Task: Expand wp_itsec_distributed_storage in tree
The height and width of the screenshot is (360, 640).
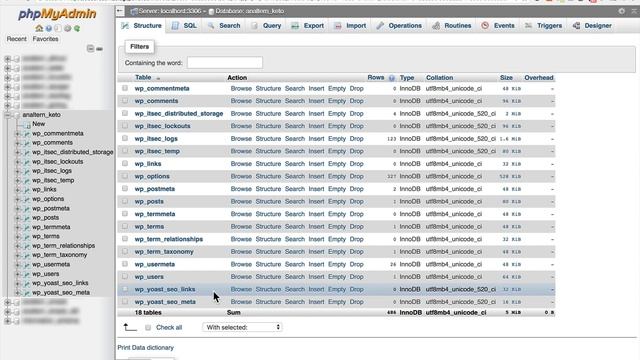Action: pyautogui.click(x=18, y=152)
